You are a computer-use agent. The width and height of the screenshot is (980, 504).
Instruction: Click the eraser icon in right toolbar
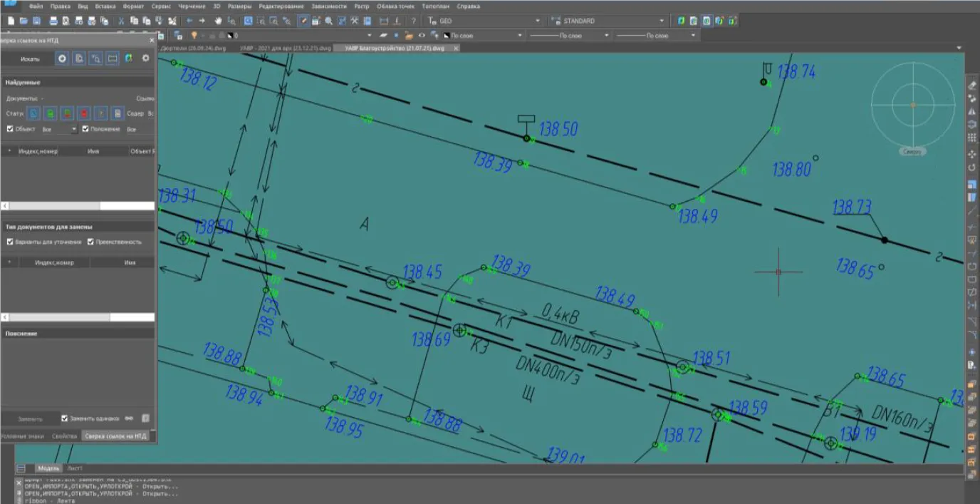972,85
